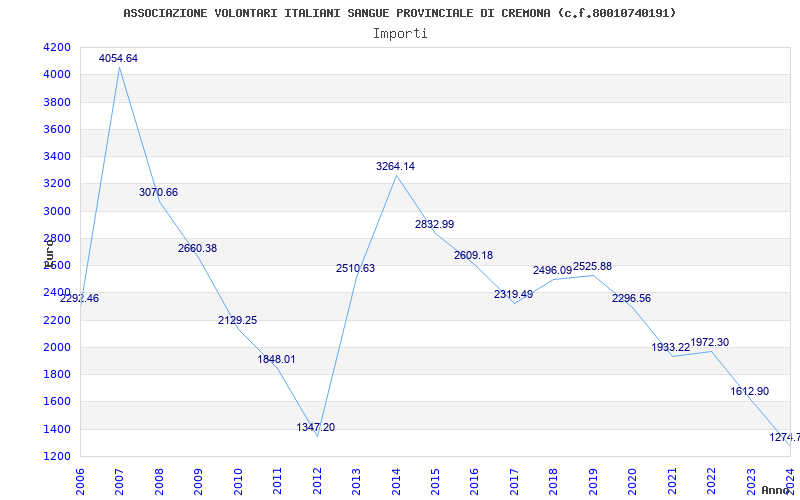Image resolution: width=800 pixels, height=500 pixels.
Task: Click the 2014 x-axis year label
Action: tap(396, 481)
